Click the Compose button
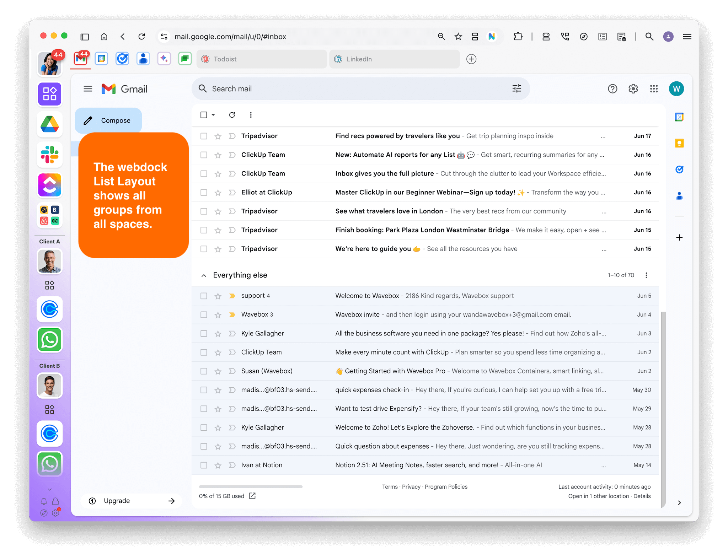728x560 pixels. click(x=108, y=120)
